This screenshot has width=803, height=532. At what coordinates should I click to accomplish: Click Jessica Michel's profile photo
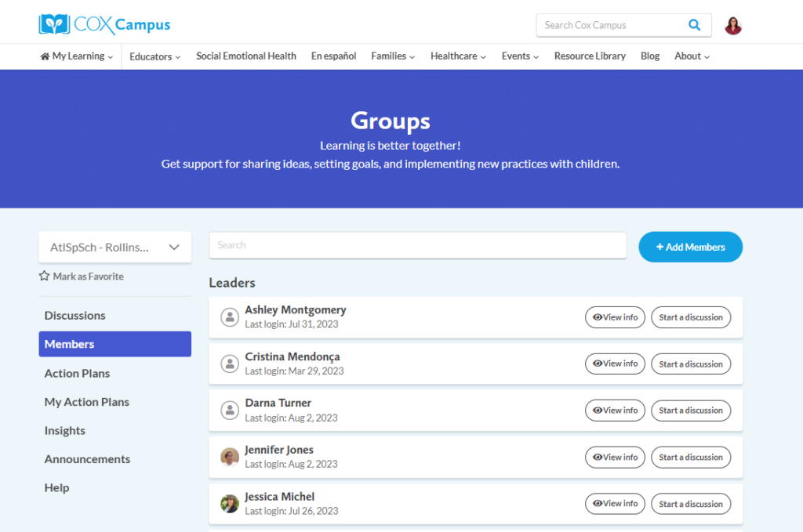(x=230, y=504)
